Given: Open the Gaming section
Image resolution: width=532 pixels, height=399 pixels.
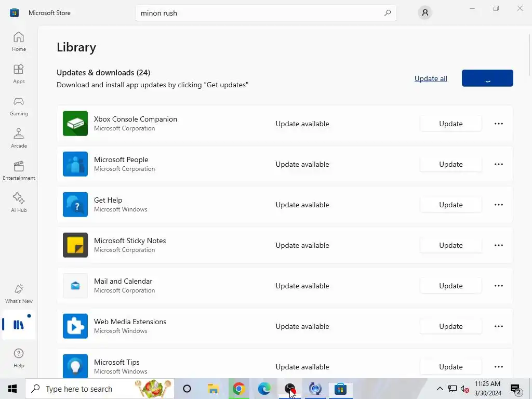Looking at the screenshot, I should [x=19, y=106].
